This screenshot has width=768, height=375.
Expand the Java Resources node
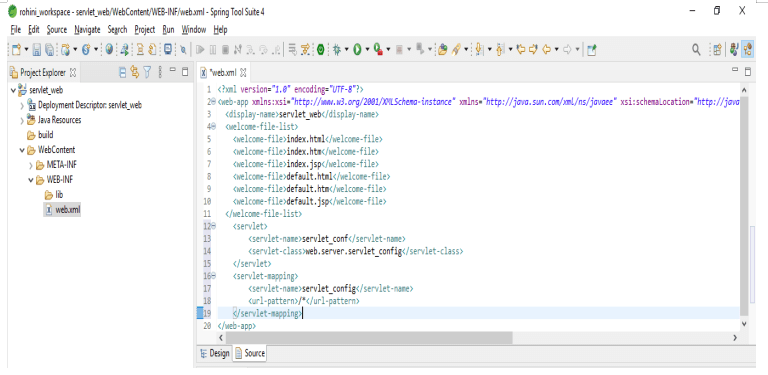click(22, 120)
